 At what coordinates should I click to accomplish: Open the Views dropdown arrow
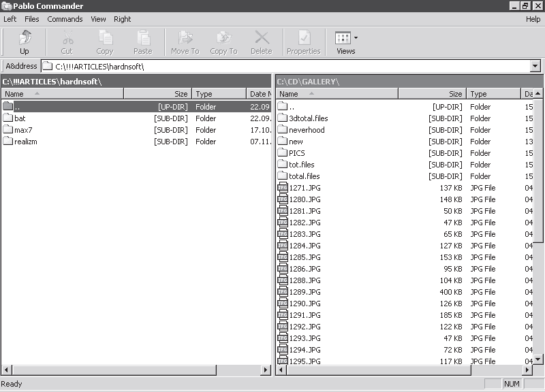pos(356,38)
